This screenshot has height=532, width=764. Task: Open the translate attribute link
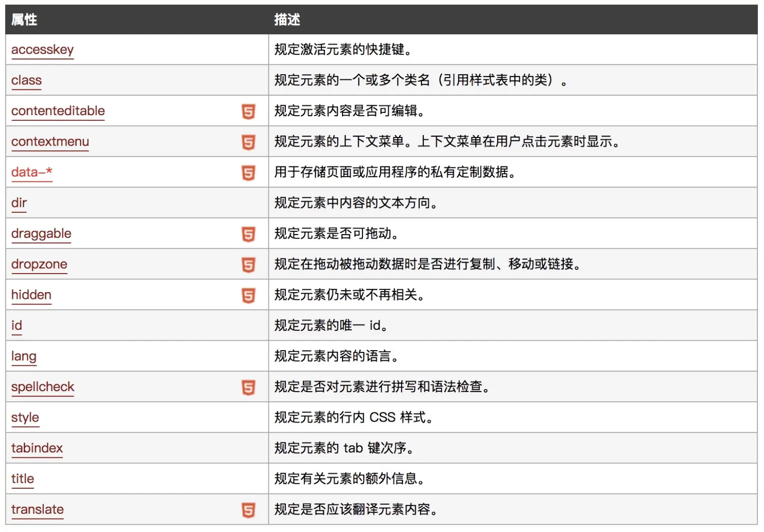(38, 510)
